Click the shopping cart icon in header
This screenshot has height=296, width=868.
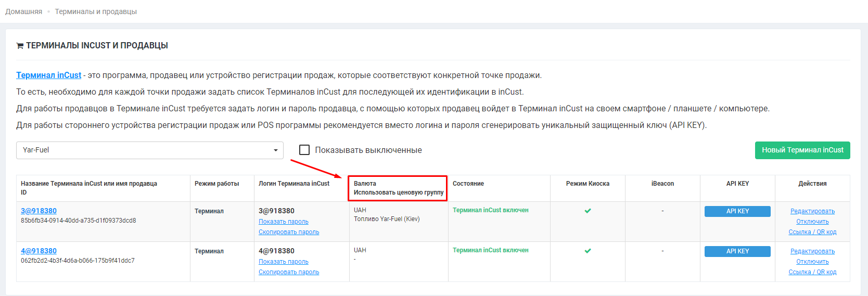(x=20, y=46)
